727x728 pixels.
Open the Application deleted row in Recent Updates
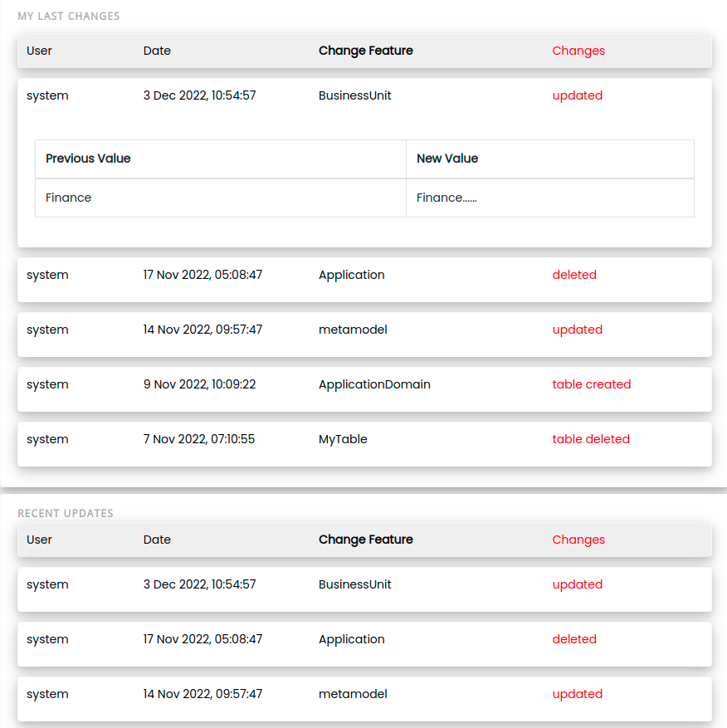pyautogui.click(x=364, y=644)
